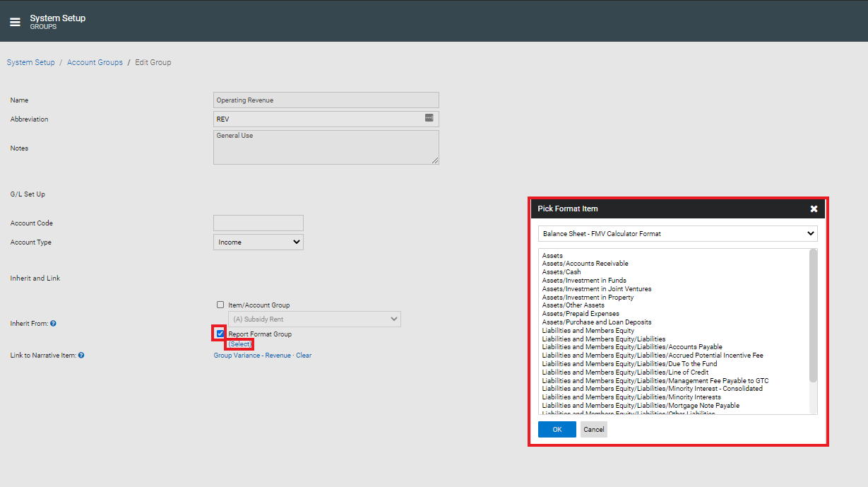This screenshot has height=487, width=868.
Task: Click Cancel in the format picker
Action: click(594, 429)
